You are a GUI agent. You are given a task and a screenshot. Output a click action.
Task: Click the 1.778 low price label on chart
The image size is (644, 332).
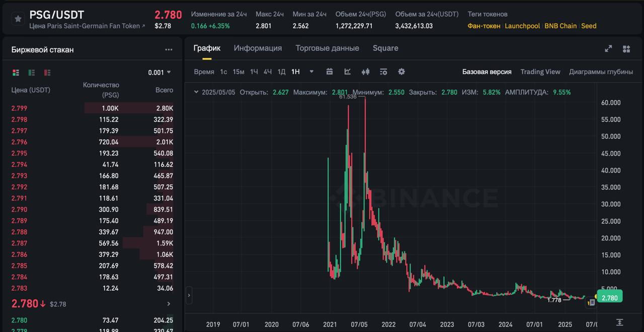(x=553, y=300)
